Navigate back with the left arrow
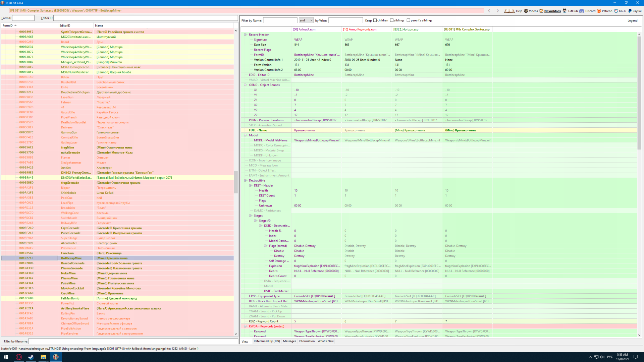The width and height of the screenshot is (644, 362). pyautogui.click(x=489, y=11)
